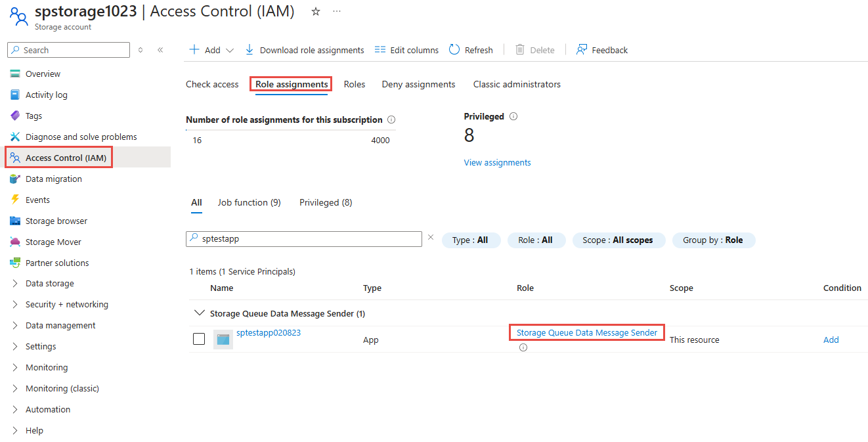The width and height of the screenshot is (868, 442).
Task: Clear the sptestapp search with X
Action: pos(431,238)
